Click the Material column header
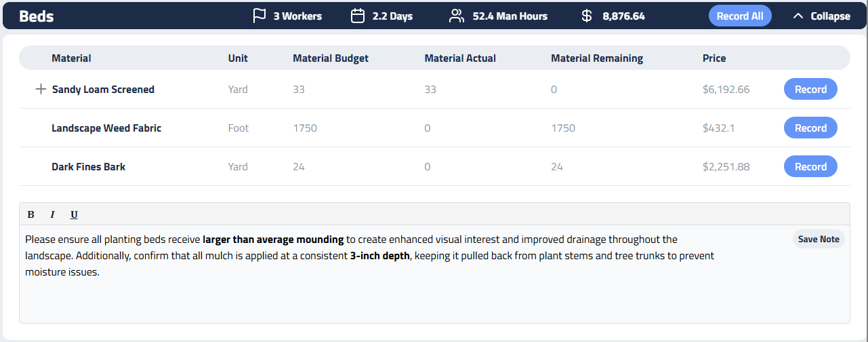This screenshot has height=342, width=868. point(71,58)
